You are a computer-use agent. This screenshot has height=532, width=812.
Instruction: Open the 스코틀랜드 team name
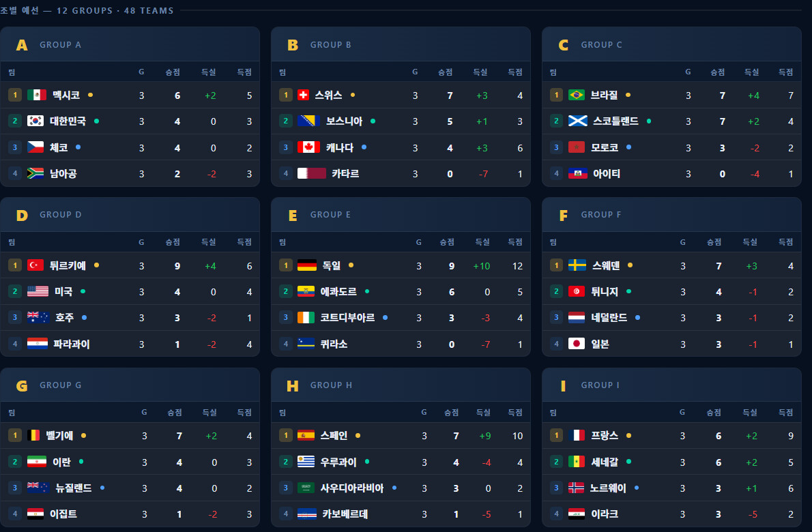tap(615, 121)
